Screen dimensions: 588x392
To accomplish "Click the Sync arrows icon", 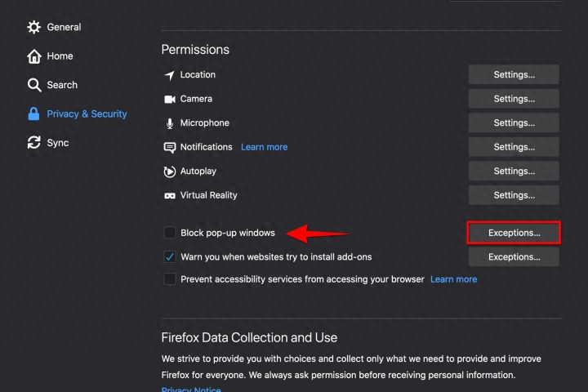I will click(x=33, y=143).
